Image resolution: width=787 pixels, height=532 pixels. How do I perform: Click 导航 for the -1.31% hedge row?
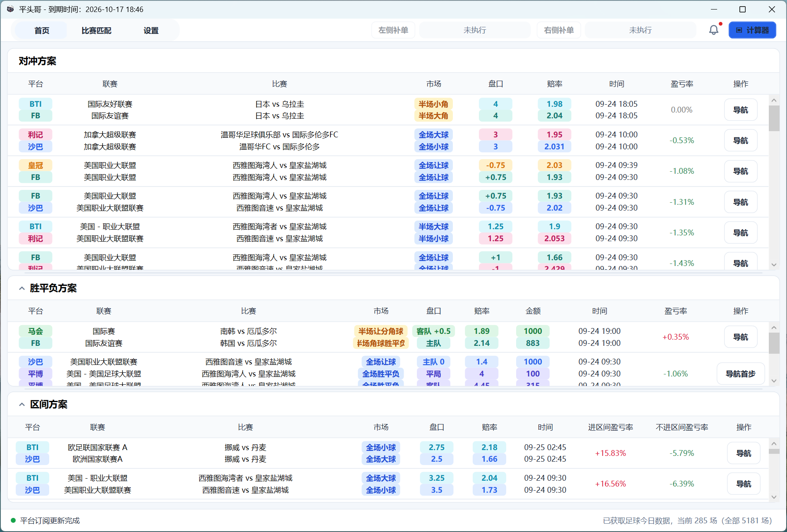tap(741, 202)
